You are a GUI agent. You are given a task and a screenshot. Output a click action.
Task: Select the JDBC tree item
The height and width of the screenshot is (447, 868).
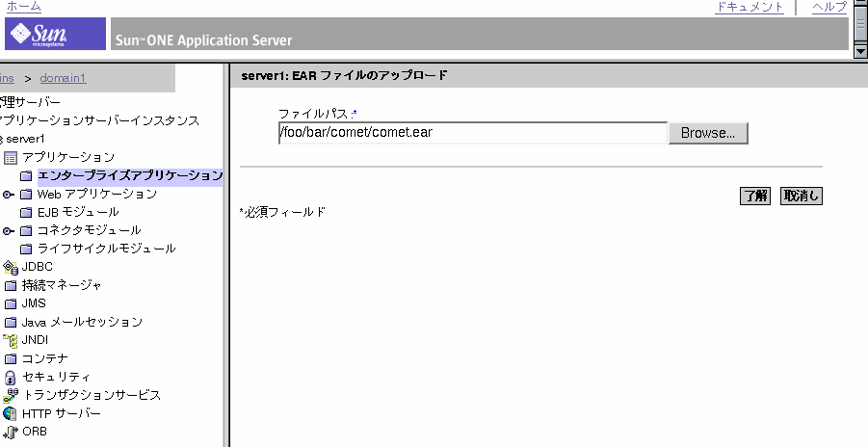coord(37,268)
